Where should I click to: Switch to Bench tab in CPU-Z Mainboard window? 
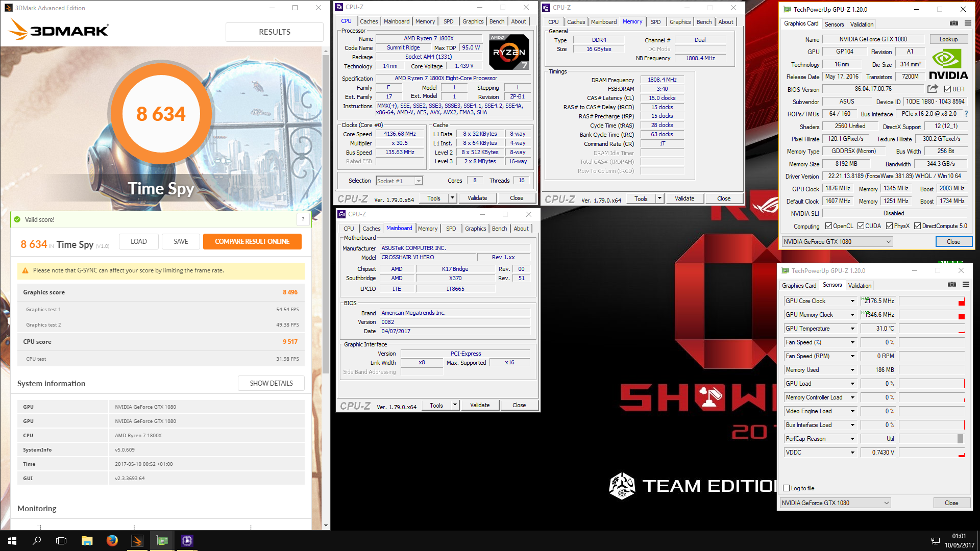[499, 229]
